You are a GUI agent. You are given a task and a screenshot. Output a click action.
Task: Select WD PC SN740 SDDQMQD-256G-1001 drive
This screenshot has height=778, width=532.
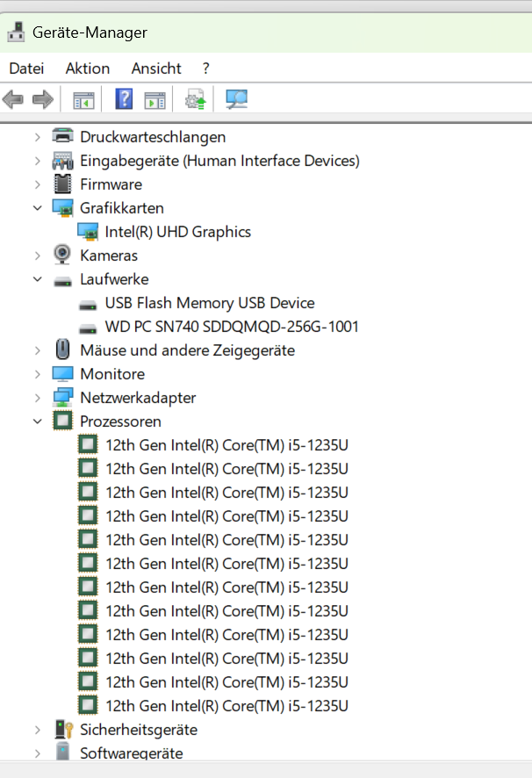pos(232,327)
